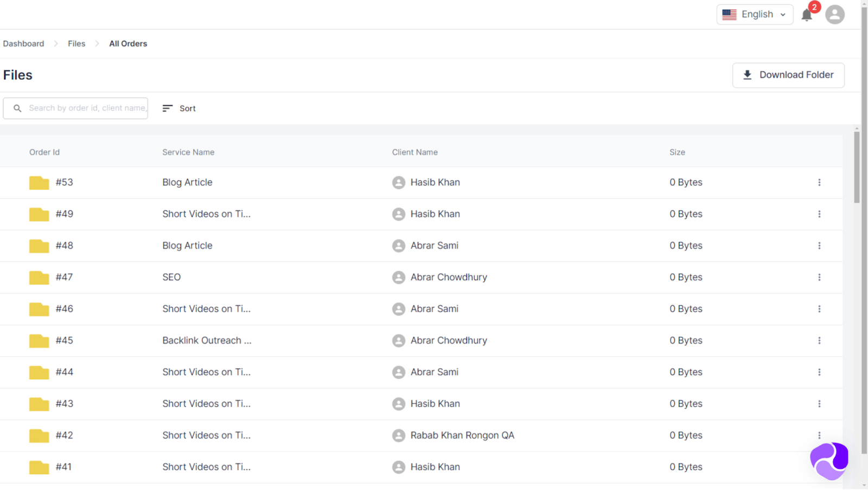Expand the row actions for order #53
The image size is (868, 490).
click(x=819, y=183)
